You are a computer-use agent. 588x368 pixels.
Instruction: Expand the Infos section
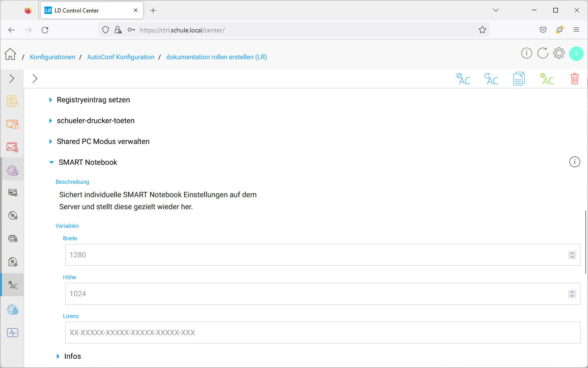tap(69, 356)
